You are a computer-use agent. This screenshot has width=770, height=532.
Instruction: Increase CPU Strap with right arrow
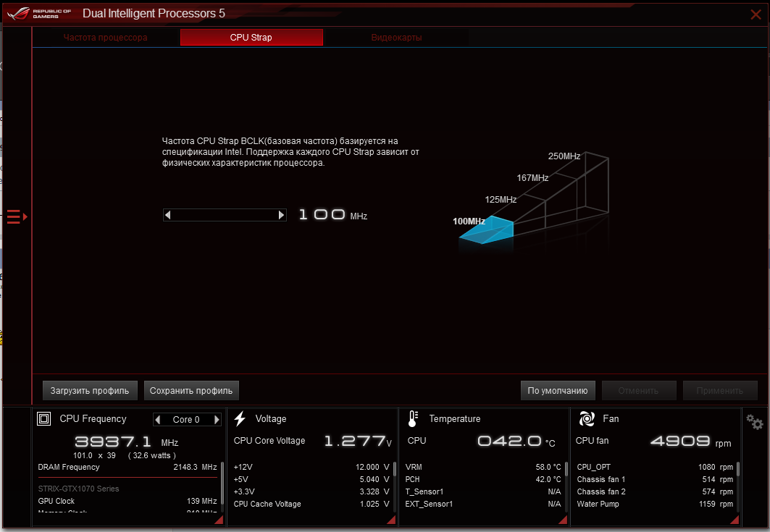pos(281,215)
